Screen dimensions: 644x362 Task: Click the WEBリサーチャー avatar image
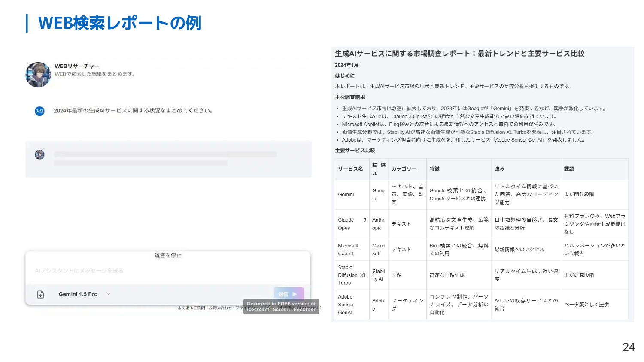(38, 75)
